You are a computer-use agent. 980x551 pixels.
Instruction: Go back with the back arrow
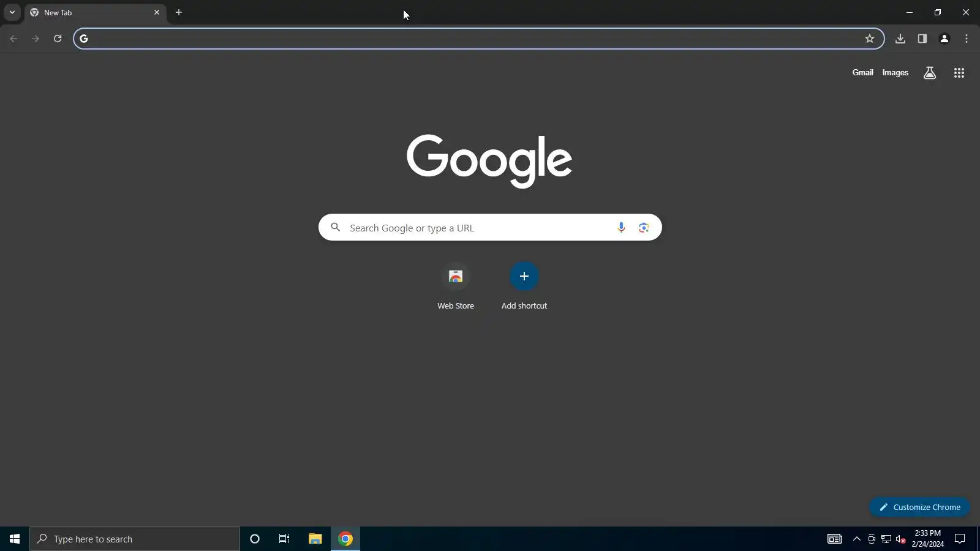(x=13, y=39)
